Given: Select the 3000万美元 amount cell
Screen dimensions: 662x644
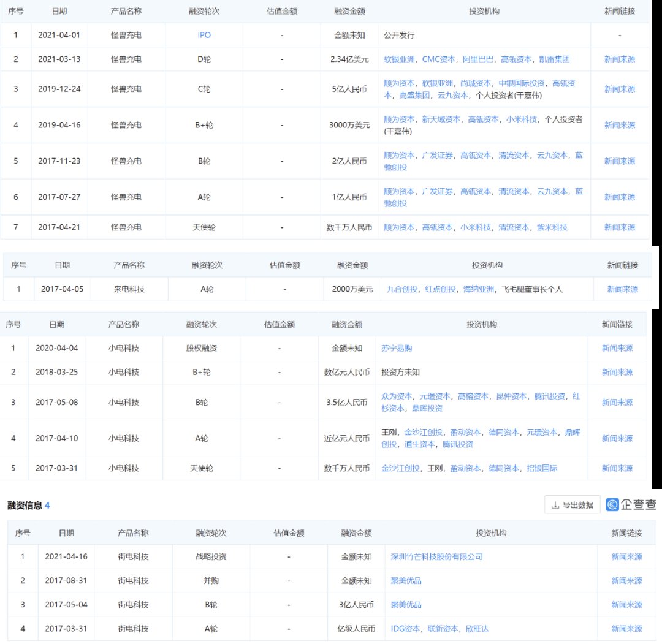Looking at the screenshot, I should [349, 125].
